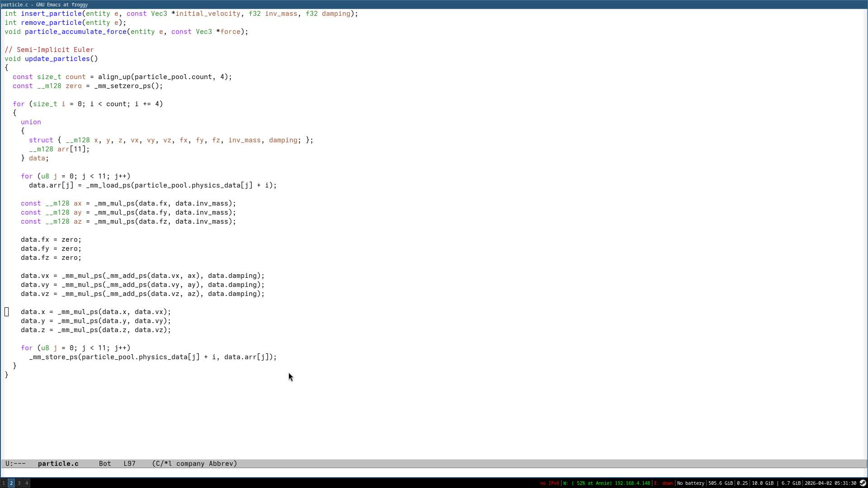The image size is (868, 488).
Task: Place cursor on update_particles function name
Action: (57, 59)
